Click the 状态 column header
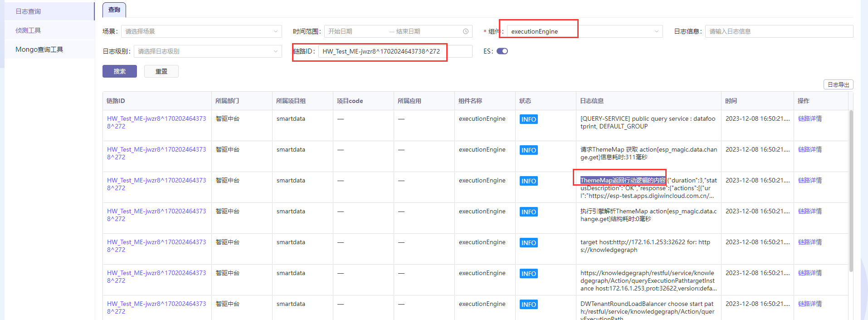This screenshot has height=320, width=868. pos(525,101)
